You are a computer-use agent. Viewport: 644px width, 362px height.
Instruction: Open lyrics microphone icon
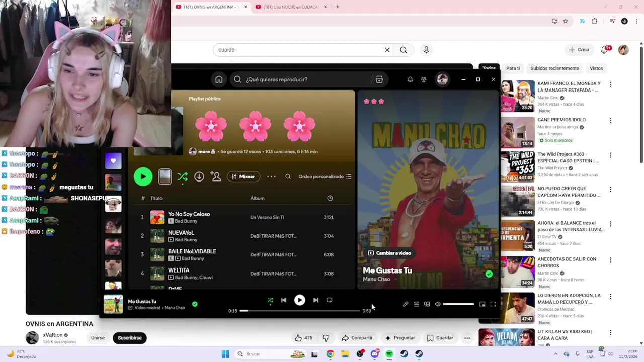(x=406, y=304)
